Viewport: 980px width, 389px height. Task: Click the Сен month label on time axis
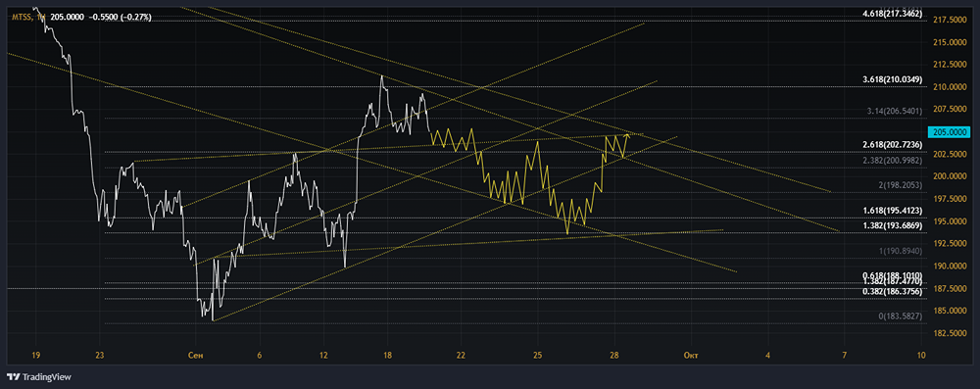(x=196, y=356)
